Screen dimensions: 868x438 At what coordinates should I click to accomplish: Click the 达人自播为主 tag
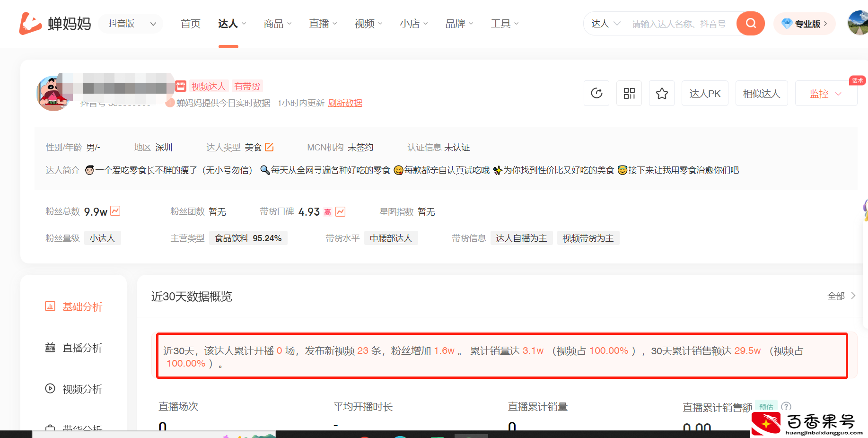click(x=521, y=238)
